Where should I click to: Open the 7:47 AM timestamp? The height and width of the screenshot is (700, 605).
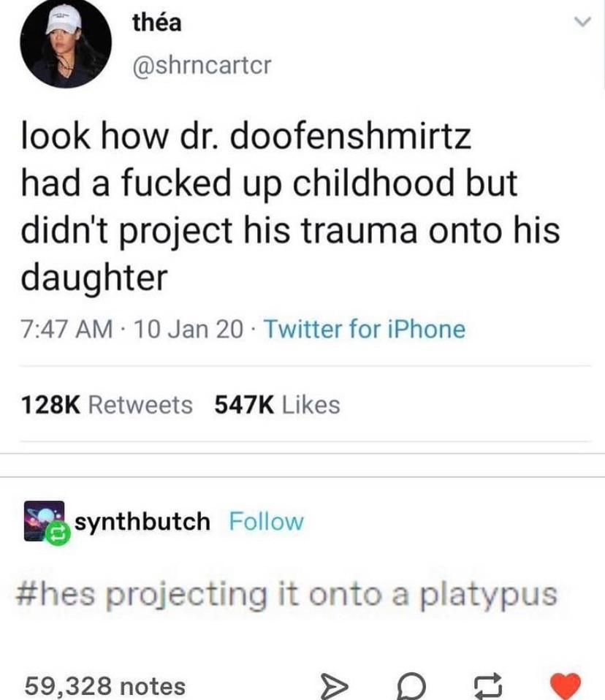click(67, 330)
